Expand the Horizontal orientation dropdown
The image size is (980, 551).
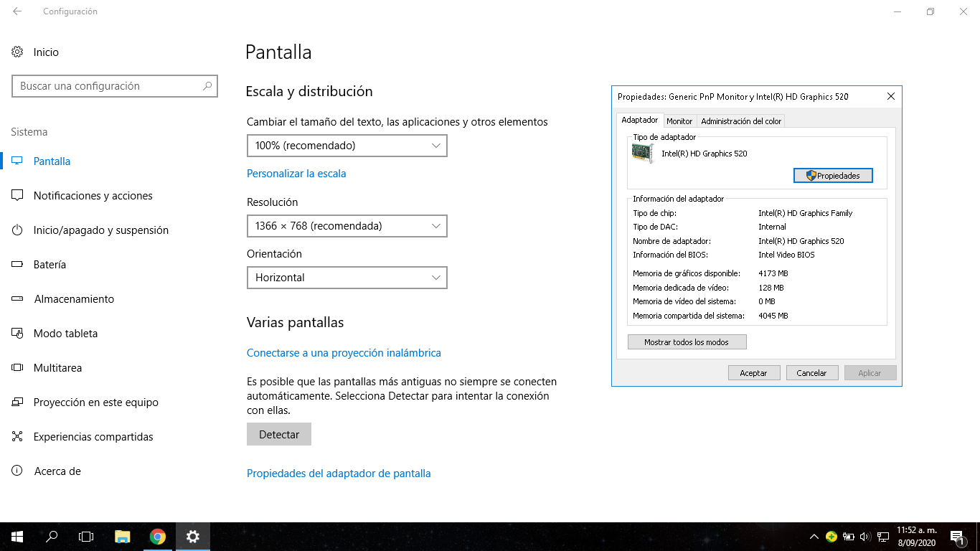click(347, 278)
